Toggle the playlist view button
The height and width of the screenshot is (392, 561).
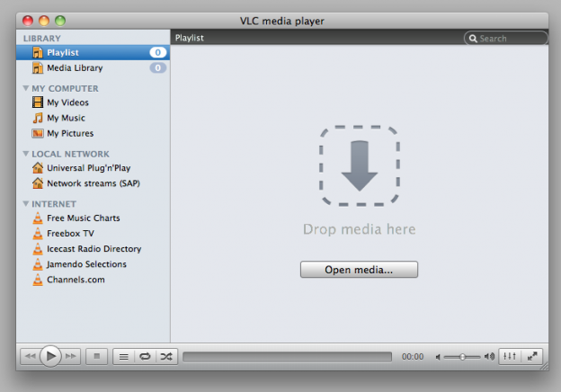click(x=124, y=357)
